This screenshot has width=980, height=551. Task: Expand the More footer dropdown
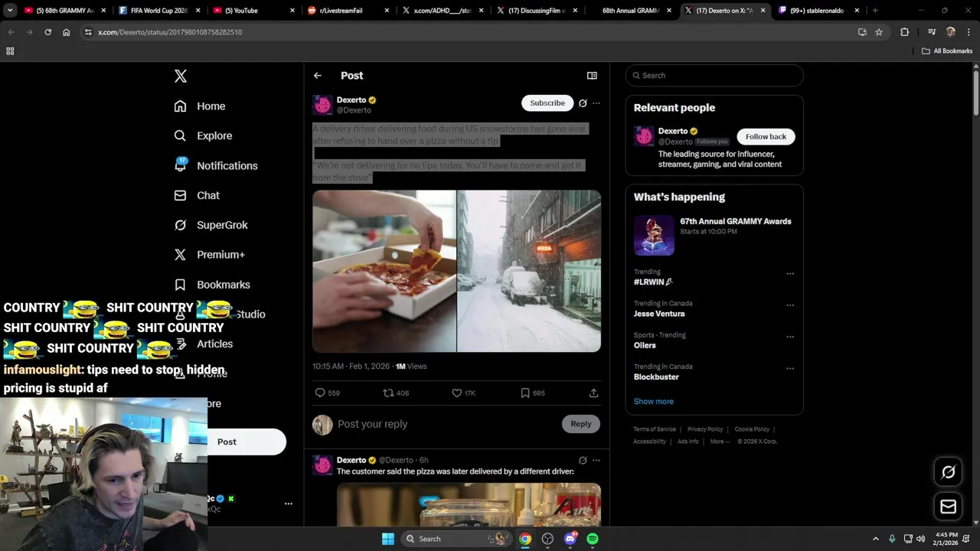coord(720,442)
